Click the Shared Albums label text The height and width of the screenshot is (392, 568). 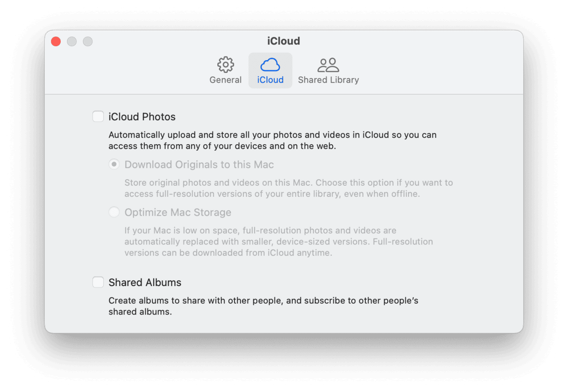point(145,283)
